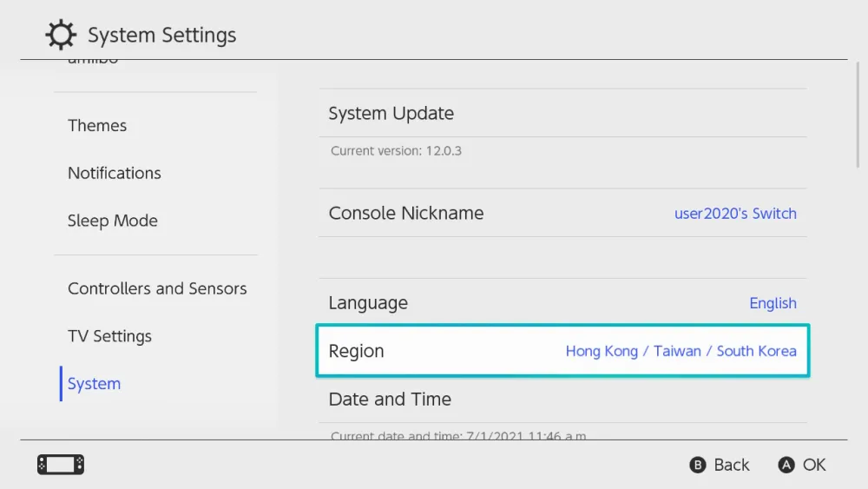Click the Hong Kong / Taiwan / South Korea value
Viewport: 868px width, 489px height.
click(x=681, y=351)
